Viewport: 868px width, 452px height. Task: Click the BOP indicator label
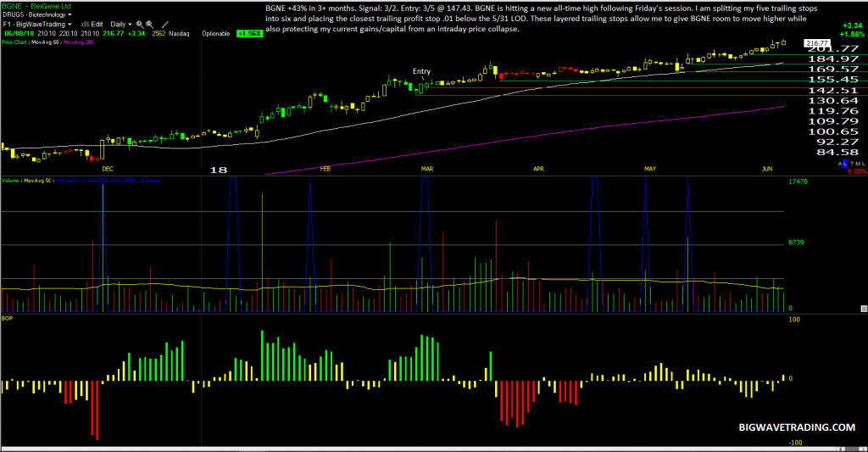(7, 319)
